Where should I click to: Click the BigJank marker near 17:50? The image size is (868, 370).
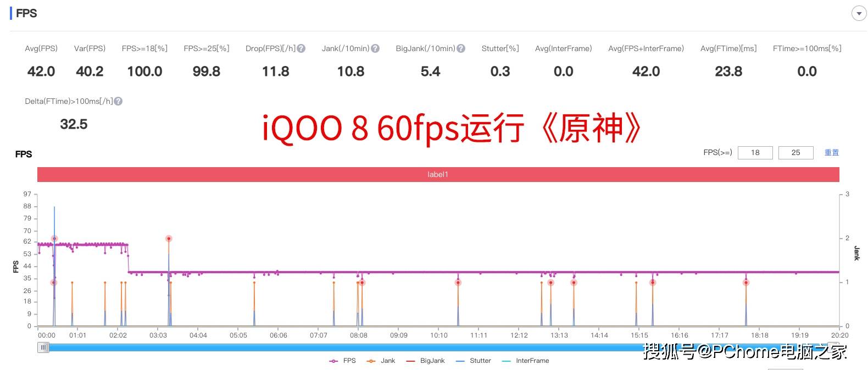tap(746, 283)
